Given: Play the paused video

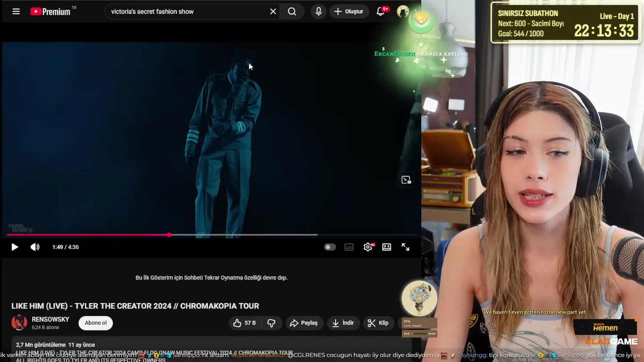Looking at the screenshot, I should click(15, 247).
